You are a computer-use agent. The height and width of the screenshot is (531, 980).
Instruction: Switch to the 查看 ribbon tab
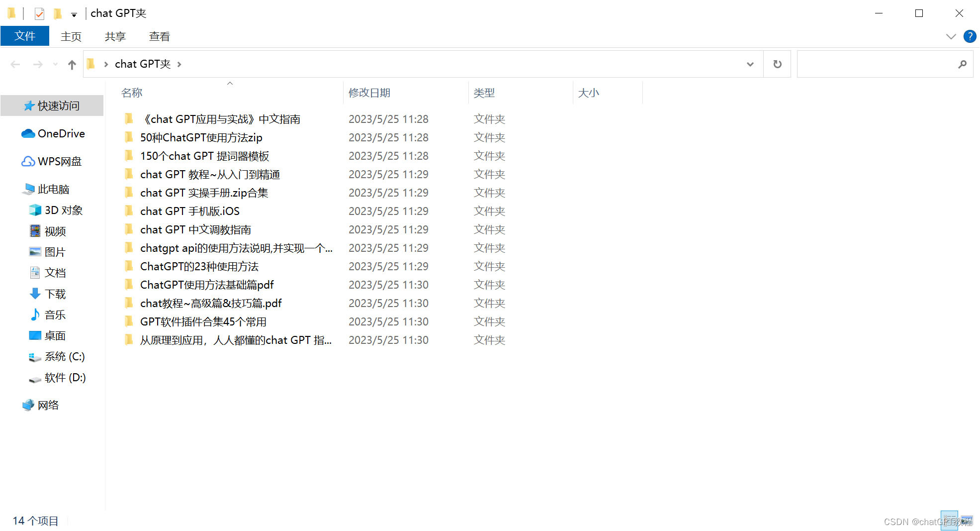pos(159,36)
